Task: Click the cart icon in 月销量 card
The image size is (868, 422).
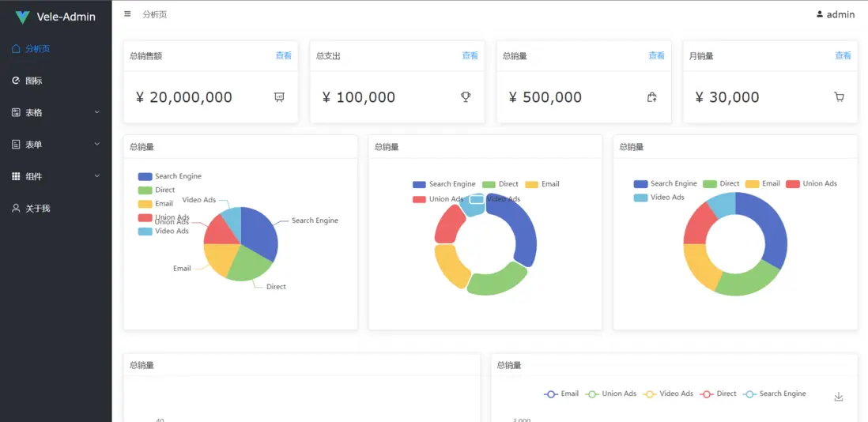Action: 840,97
